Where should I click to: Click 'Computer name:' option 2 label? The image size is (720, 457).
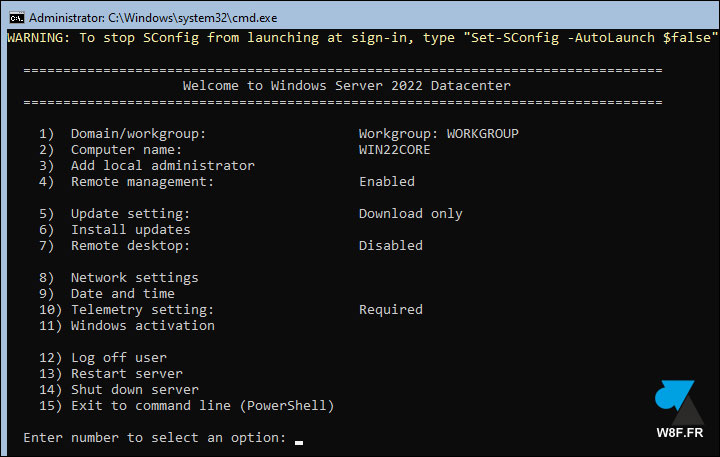pyautogui.click(x=126, y=150)
